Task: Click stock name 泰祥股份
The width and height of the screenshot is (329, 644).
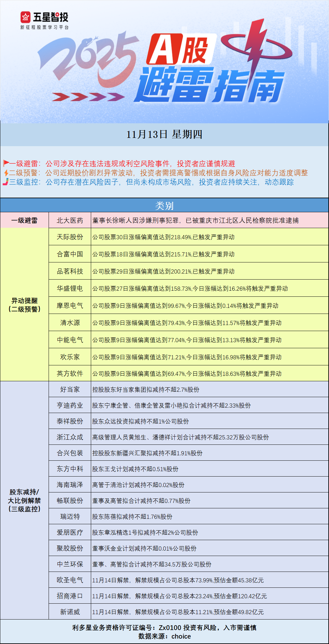Action: [70, 421]
